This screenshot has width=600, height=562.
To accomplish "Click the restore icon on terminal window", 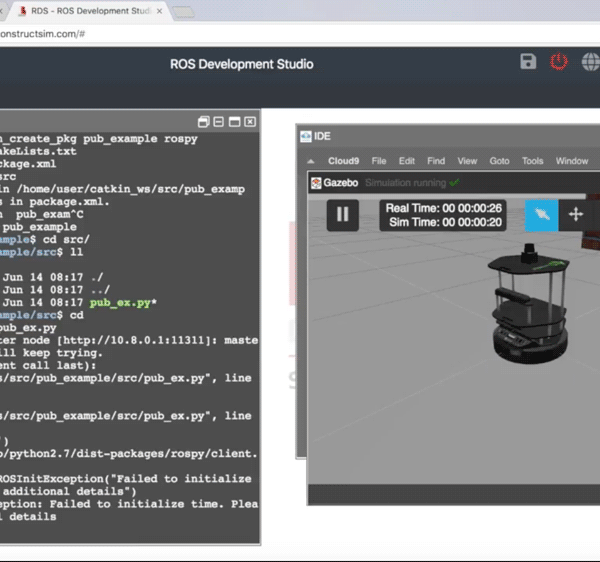I will pos(204,122).
